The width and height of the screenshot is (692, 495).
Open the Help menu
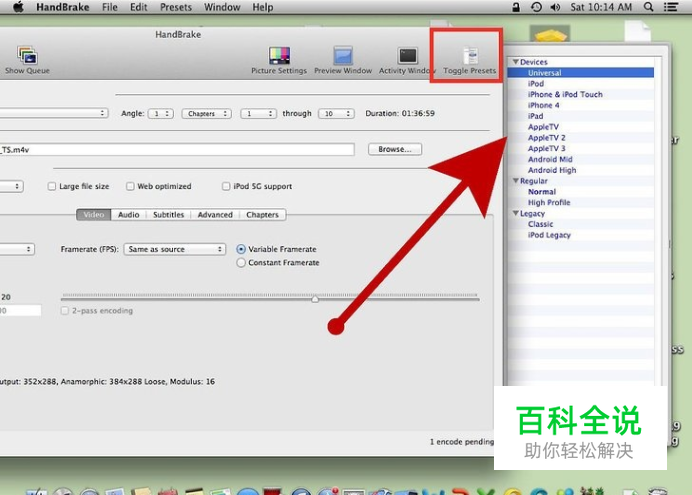[x=263, y=7]
